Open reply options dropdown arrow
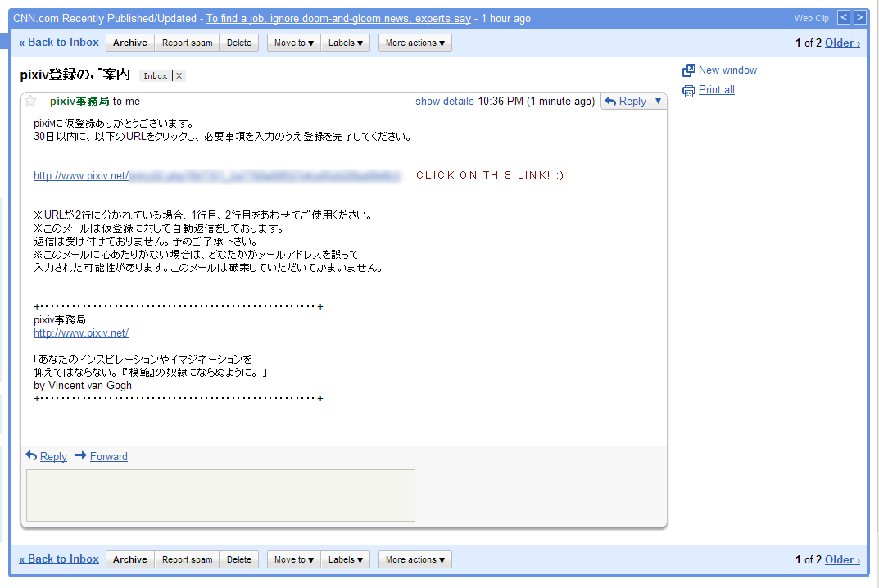 (659, 102)
